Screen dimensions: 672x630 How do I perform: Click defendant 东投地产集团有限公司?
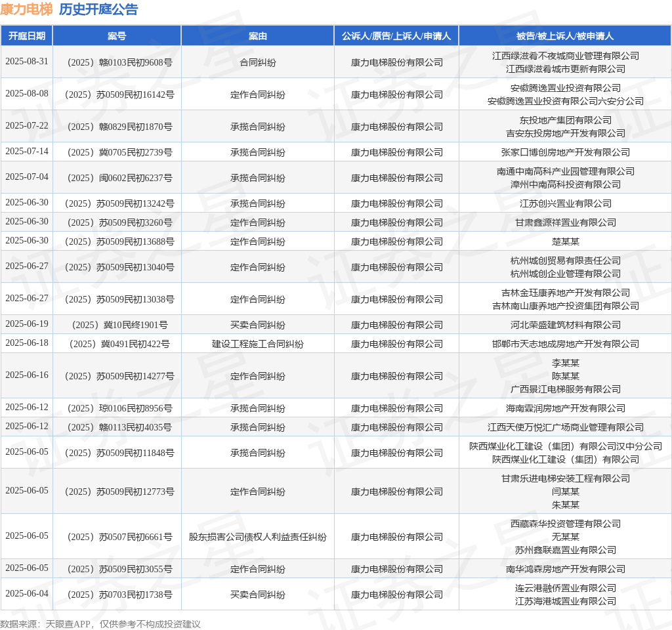pyautogui.click(x=565, y=120)
